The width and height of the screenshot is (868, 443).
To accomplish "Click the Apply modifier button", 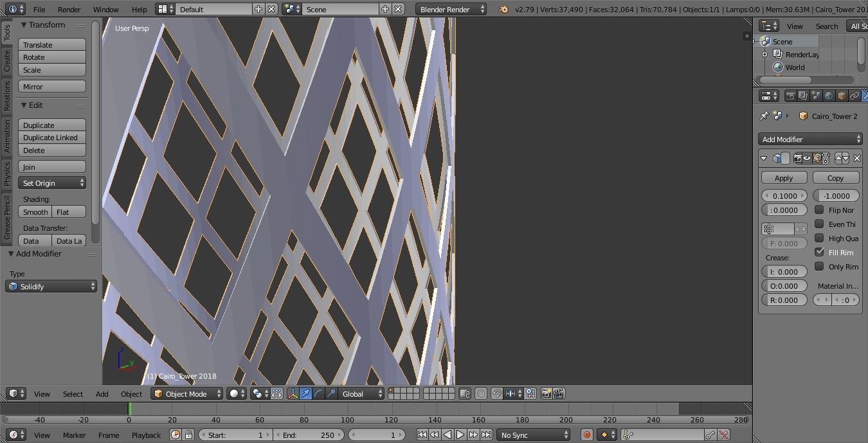I will (784, 178).
